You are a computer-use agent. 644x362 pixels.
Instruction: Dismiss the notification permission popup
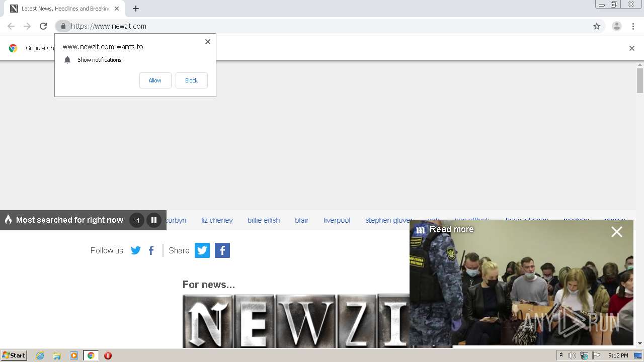(208, 42)
